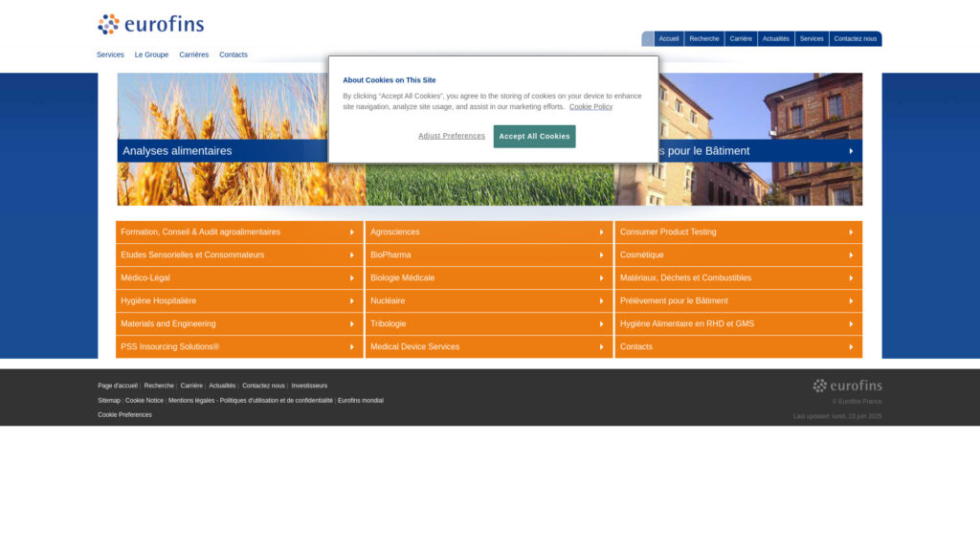The width and height of the screenshot is (980, 551).
Task: Open Cookie Preferences from the footer
Action: tap(123, 414)
